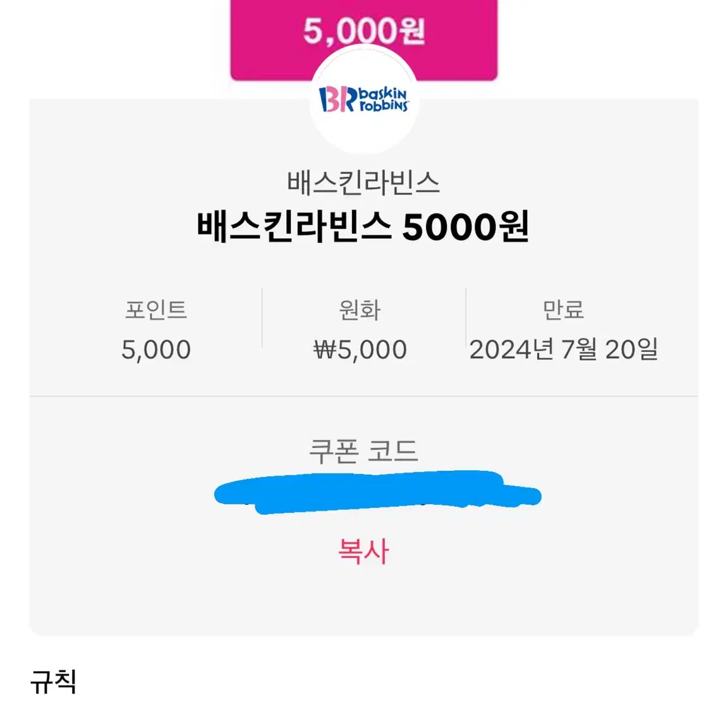The height and width of the screenshot is (728, 728).
Task: Select the blue-scribbled coupon code
Action: (377, 492)
